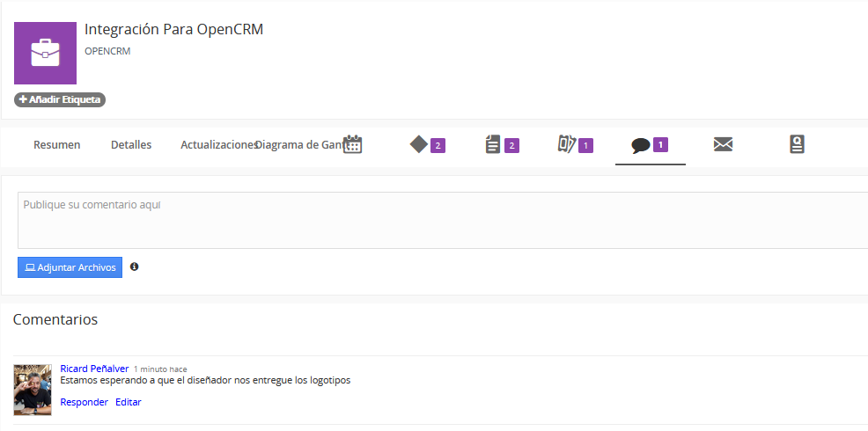Click the Añadir Etiqueta button
This screenshot has width=868, height=431.
point(60,99)
